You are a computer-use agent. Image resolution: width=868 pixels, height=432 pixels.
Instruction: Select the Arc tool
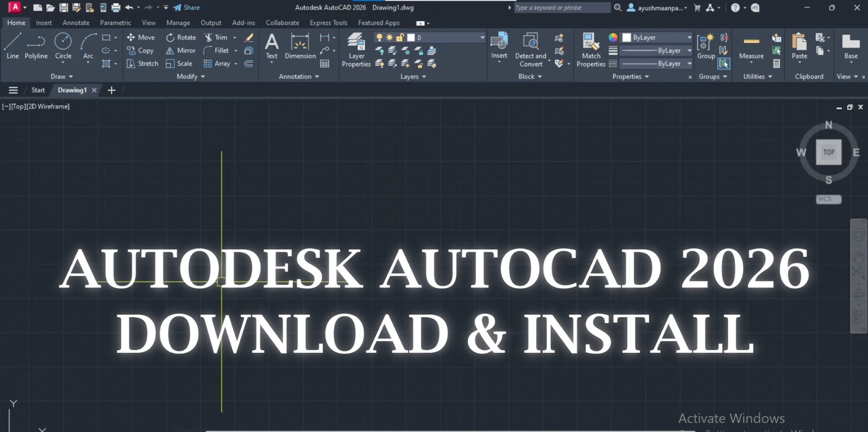tap(88, 46)
